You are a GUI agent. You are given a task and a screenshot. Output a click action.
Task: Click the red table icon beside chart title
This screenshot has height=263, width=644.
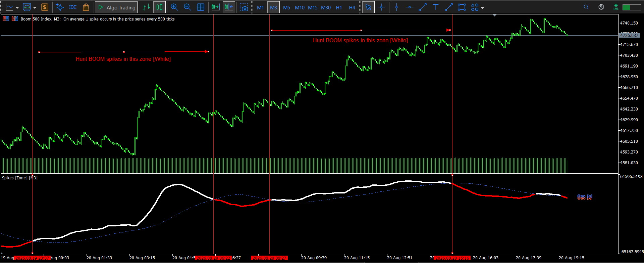coord(6,19)
